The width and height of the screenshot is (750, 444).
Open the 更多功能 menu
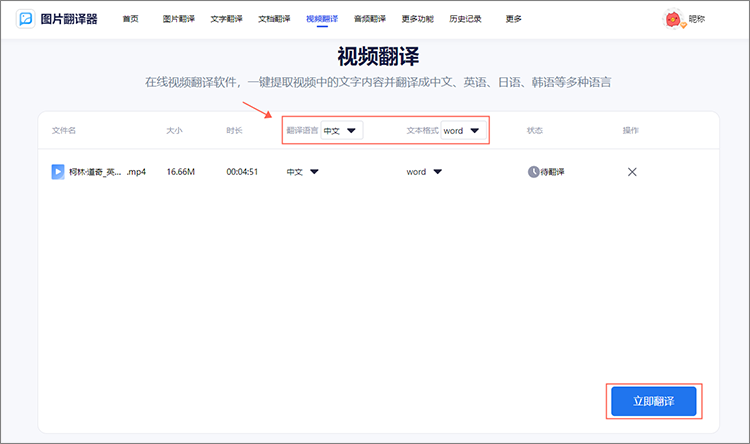tap(418, 19)
